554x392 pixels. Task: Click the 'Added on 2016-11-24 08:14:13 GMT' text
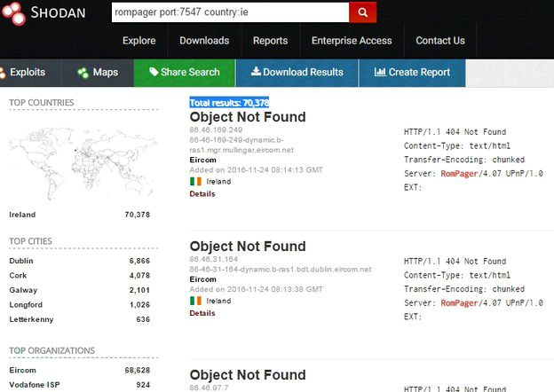click(x=257, y=169)
